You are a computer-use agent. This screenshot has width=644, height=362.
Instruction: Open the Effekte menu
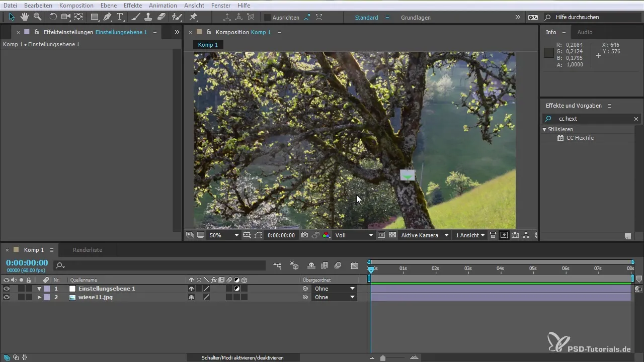pos(133,5)
